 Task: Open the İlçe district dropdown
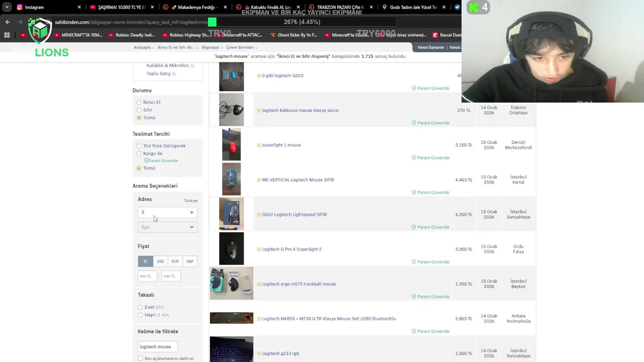[x=167, y=227]
